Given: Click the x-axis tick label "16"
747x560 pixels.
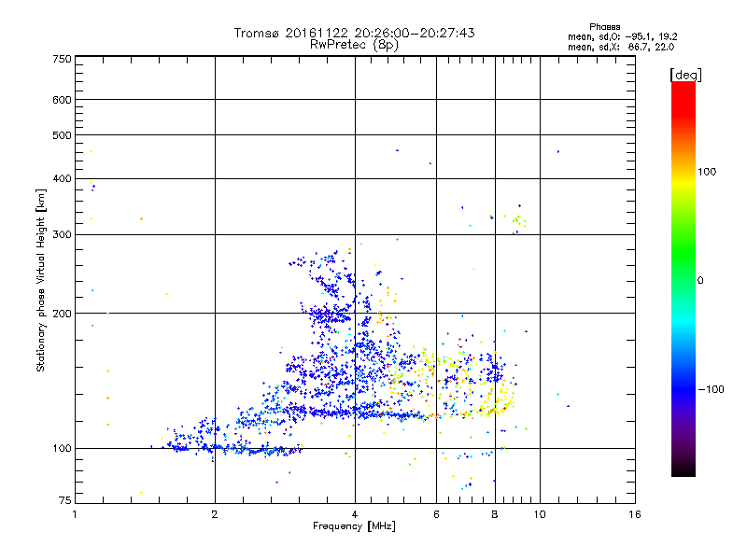Looking at the screenshot, I should pyautogui.click(x=635, y=514).
